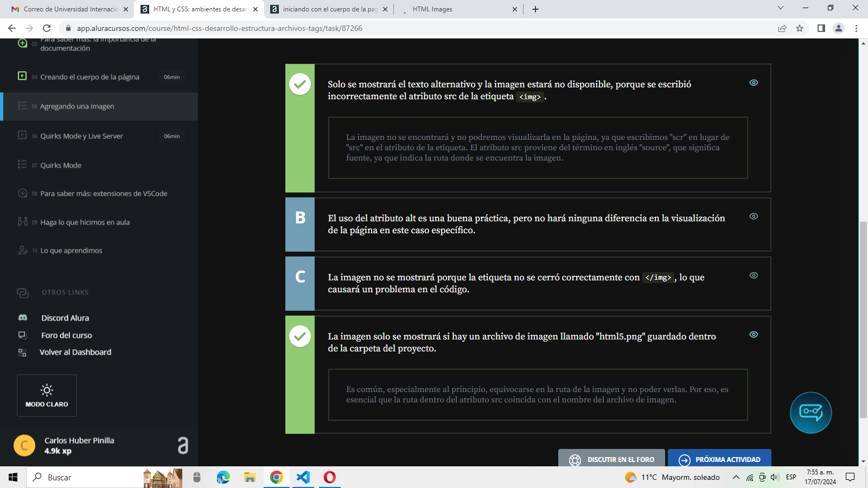Click list icon next to Agregando una imagen
Image resolution: width=868 pixels, height=488 pixels.
click(x=22, y=106)
